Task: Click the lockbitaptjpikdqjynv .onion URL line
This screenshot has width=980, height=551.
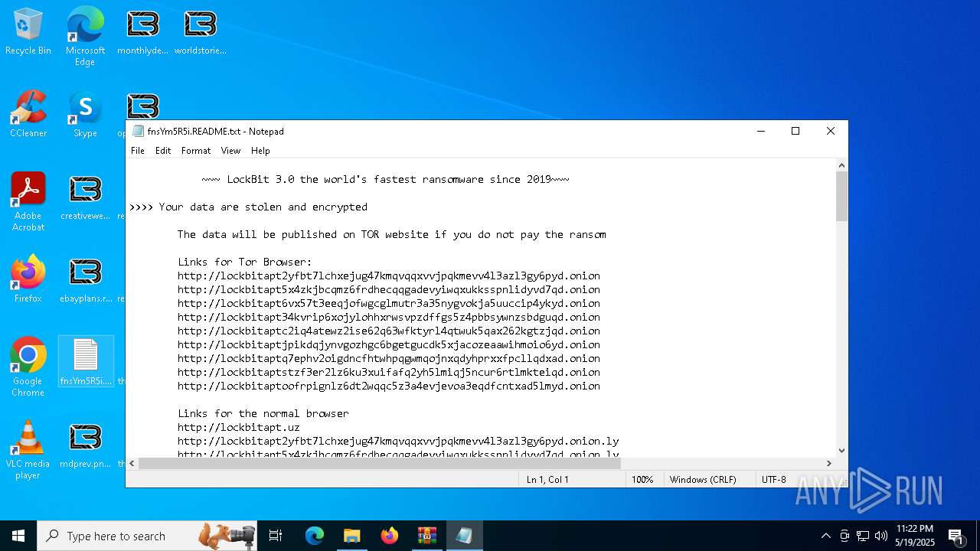Action: 389,344
